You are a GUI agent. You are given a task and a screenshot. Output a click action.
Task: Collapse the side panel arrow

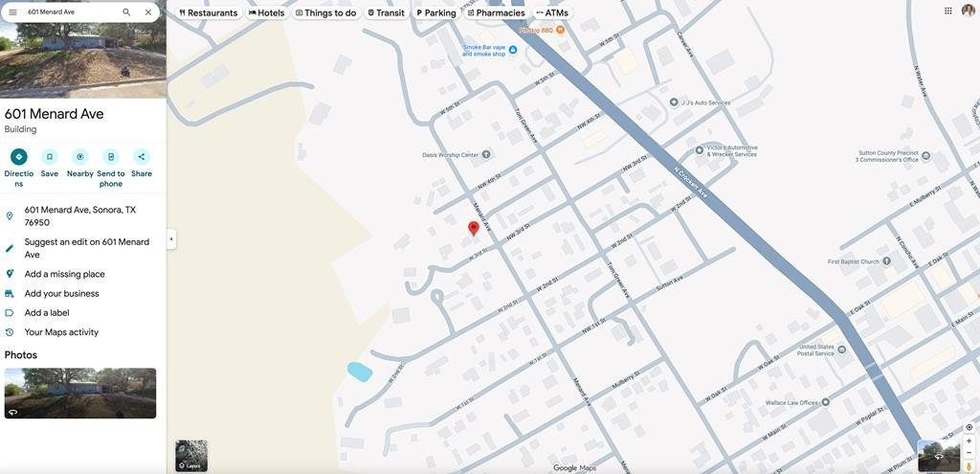tap(171, 238)
